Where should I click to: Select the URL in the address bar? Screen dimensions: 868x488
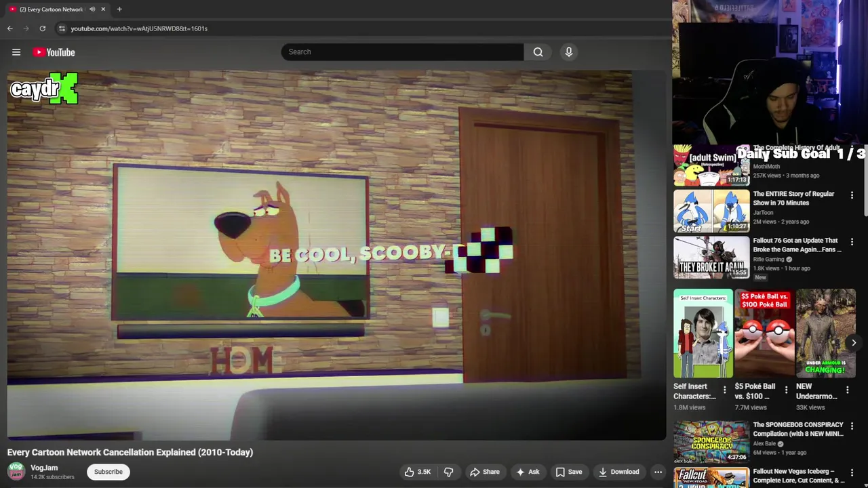[x=139, y=28]
